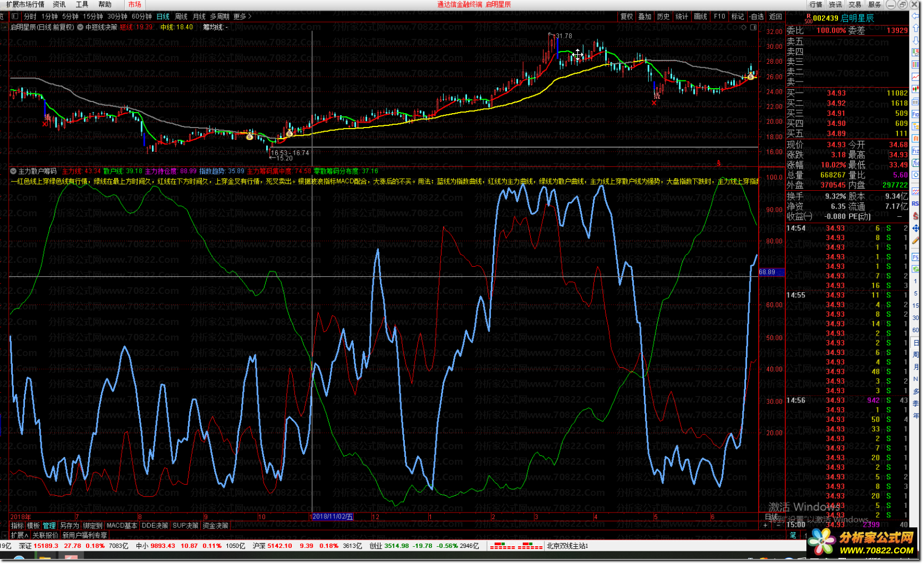
Task: Select the 市场 tab
Action: [135, 4]
